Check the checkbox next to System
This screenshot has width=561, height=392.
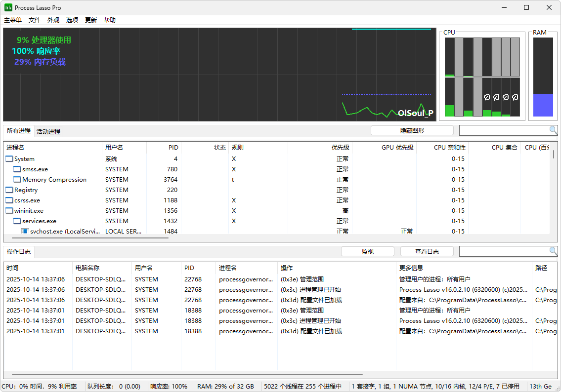[x=8, y=158]
